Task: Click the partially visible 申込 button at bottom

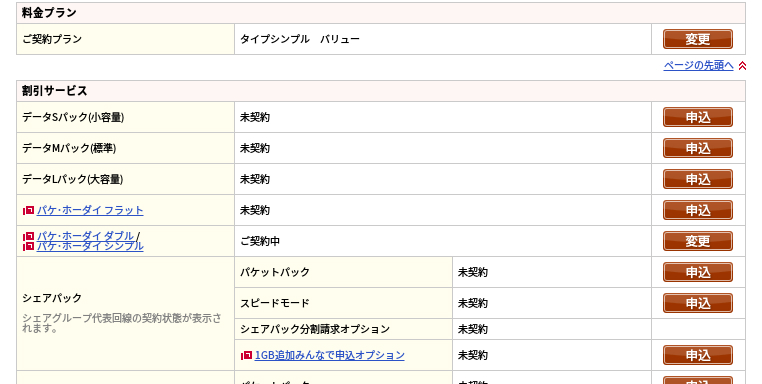Action: [x=698, y=380]
